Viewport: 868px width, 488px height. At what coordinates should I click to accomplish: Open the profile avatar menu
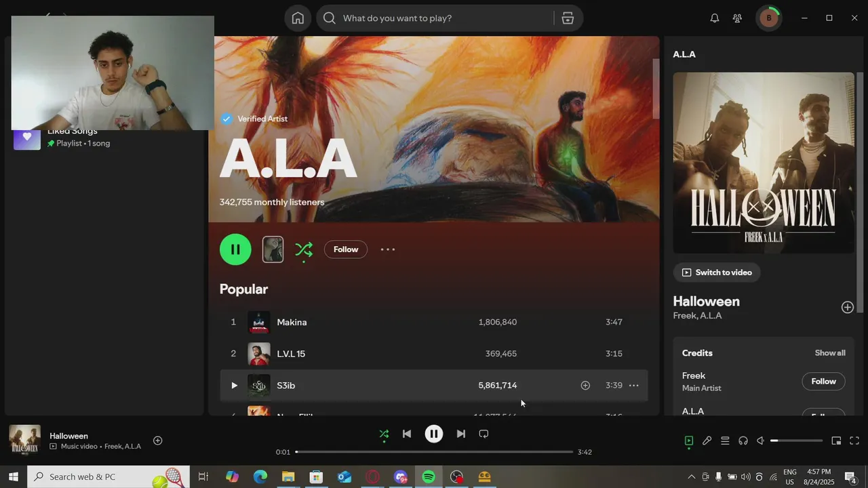(x=768, y=18)
